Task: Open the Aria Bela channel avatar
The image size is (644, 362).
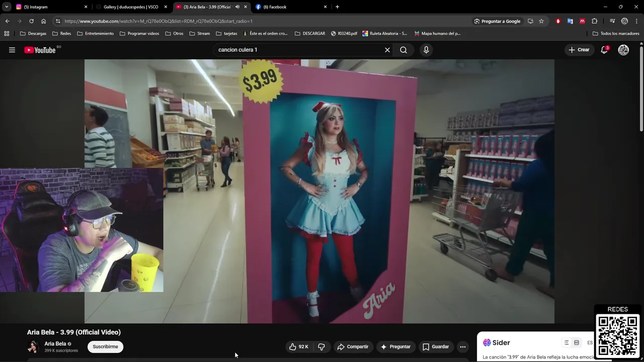Action: [33, 347]
